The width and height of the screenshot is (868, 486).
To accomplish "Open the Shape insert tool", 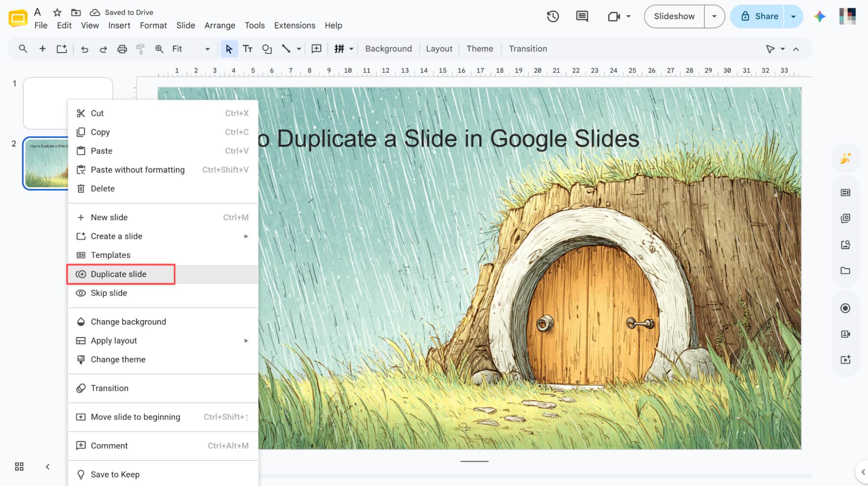I will pos(267,49).
